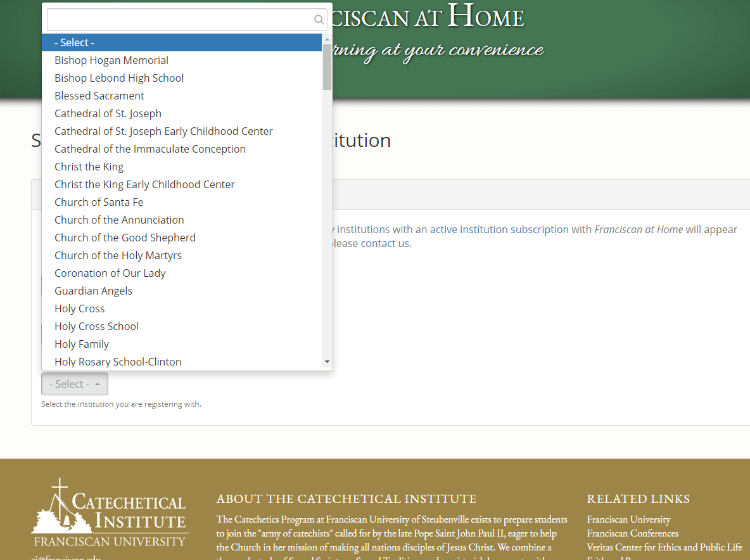
Task: Select Christ the King from the list
Action: pos(182,167)
